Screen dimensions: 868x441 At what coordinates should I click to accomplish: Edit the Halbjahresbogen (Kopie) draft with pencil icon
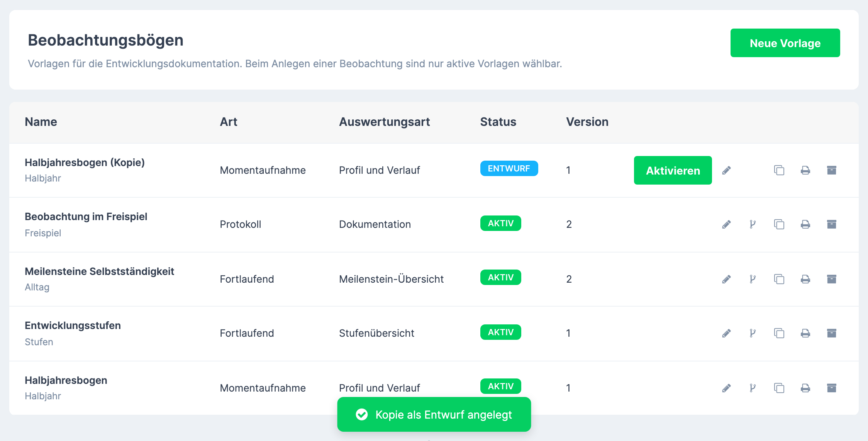click(x=726, y=170)
